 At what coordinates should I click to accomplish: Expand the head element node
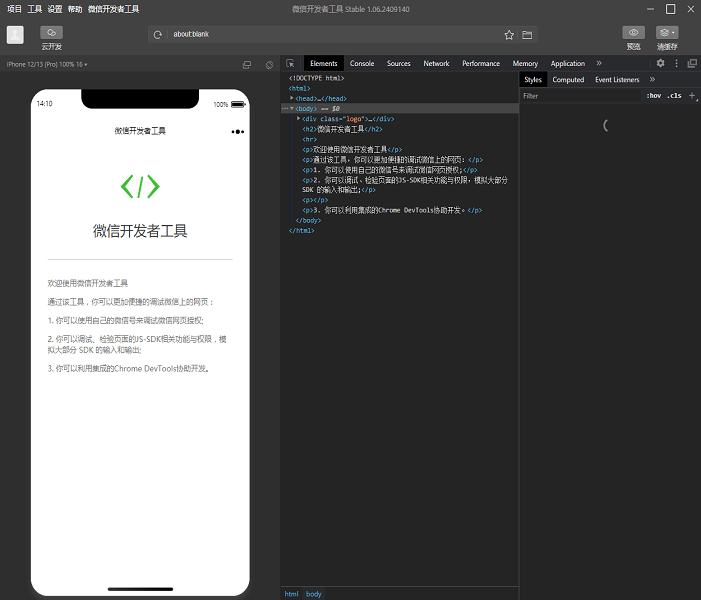pyautogui.click(x=291, y=98)
